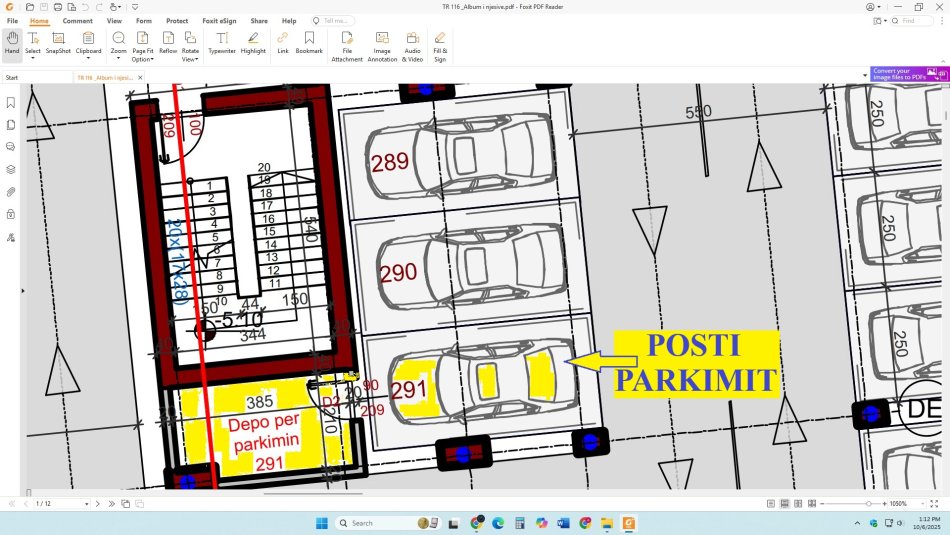Click the Fill & Sign tool

tap(439, 46)
